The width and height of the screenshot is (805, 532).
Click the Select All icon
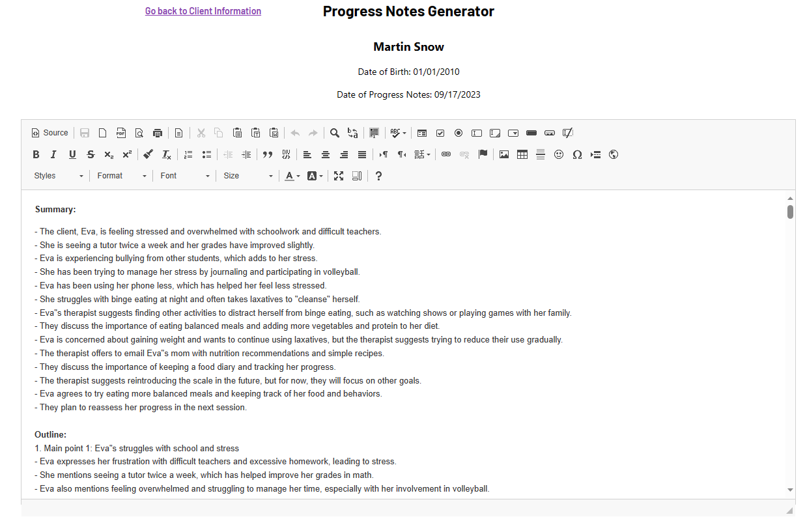tap(374, 133)
